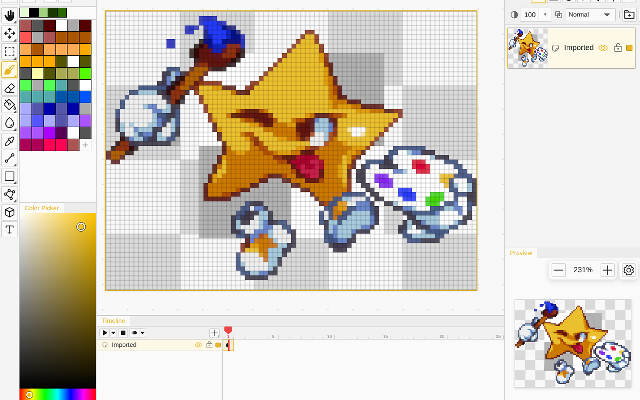The width and height of the screenshot is (640, 400).
Task: Select the Brush tool
Action: coord(9,70)
